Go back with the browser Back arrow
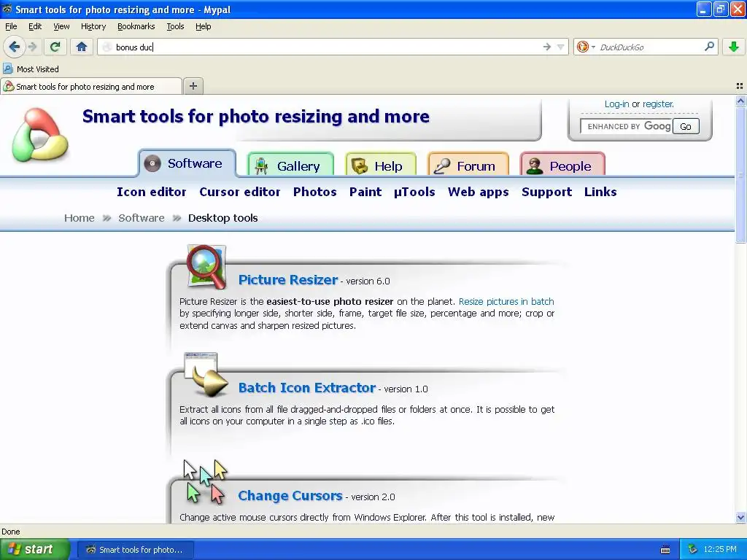The height and width of the screenshot is (560, 747). [15, 47]
